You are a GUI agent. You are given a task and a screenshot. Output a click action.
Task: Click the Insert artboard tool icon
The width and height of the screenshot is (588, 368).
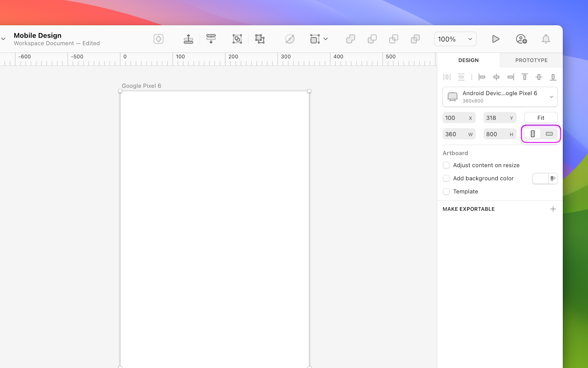pos(315,39)
